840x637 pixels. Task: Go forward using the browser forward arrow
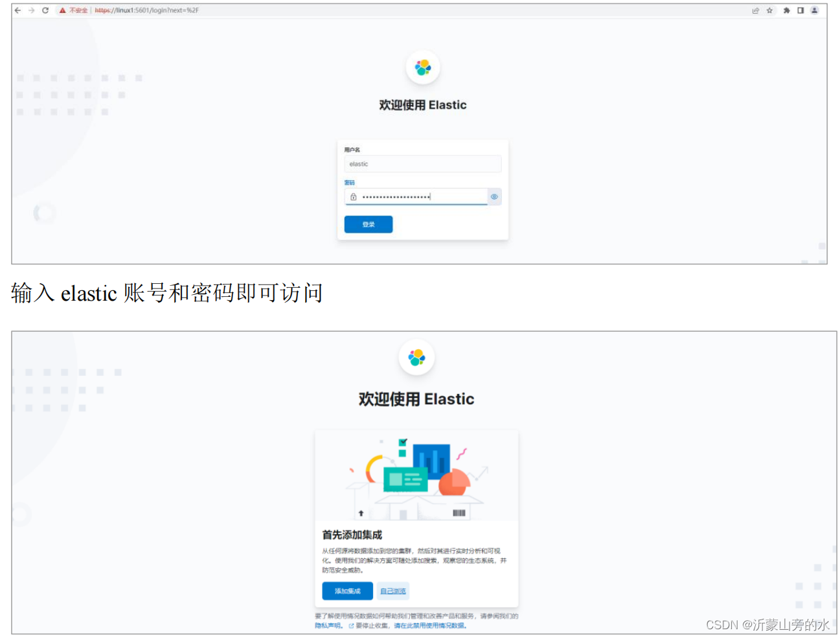tap(31, 10)
